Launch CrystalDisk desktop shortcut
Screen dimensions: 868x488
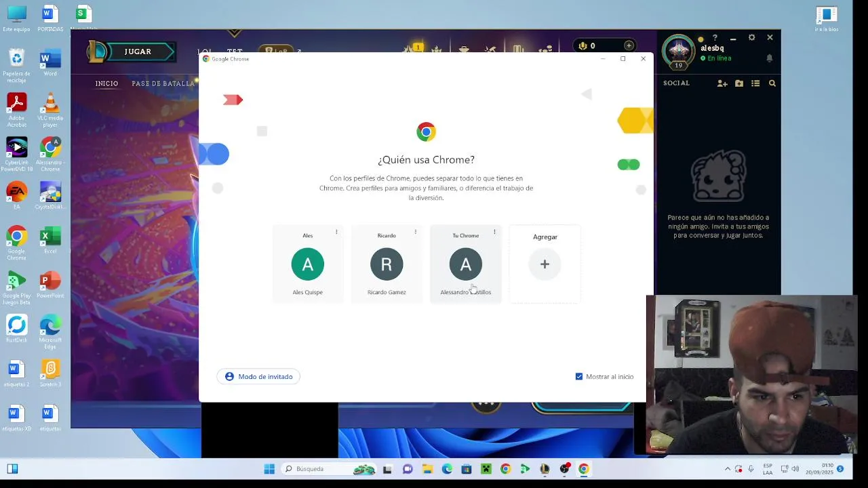coord(50,196)
